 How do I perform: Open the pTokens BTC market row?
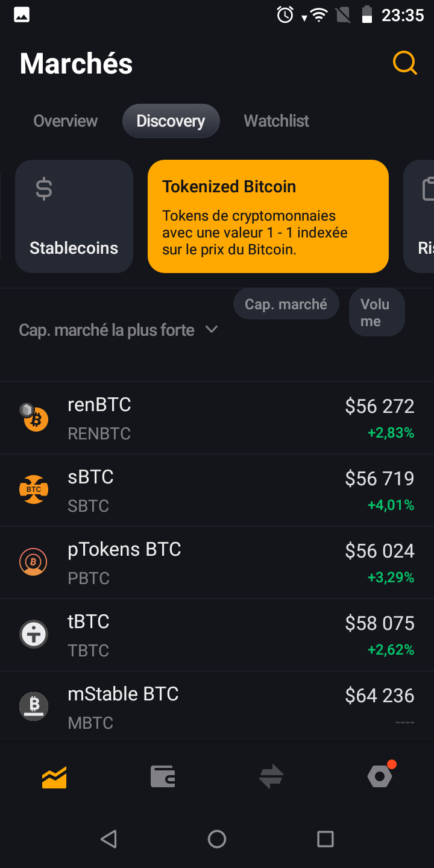[217, 562]
